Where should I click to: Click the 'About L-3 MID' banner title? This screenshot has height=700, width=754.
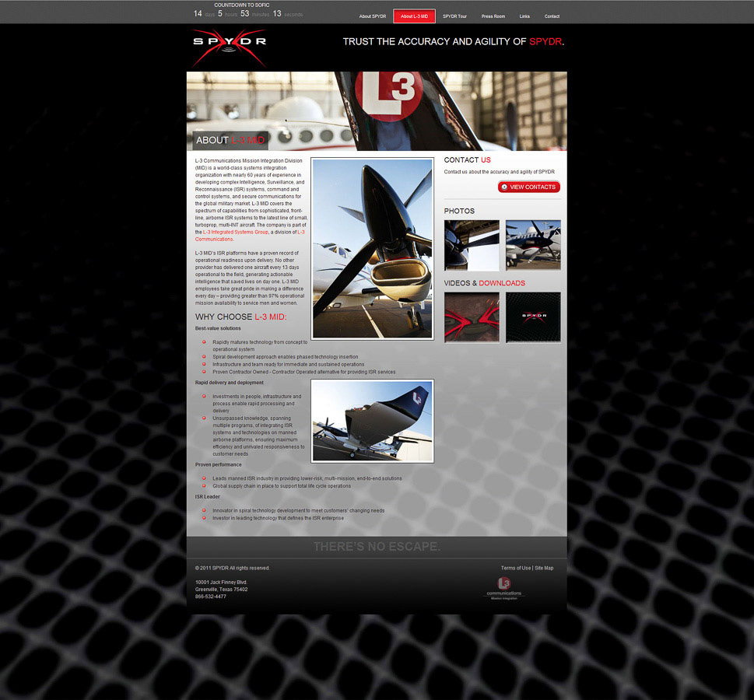pos(230,140)
